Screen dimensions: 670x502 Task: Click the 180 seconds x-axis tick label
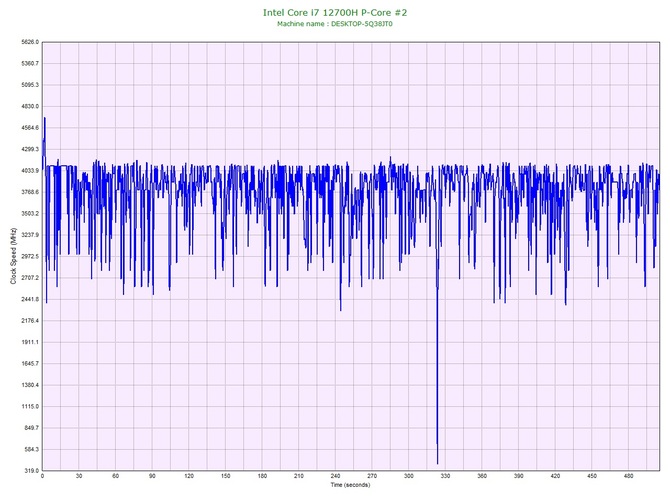click(262, 476)
